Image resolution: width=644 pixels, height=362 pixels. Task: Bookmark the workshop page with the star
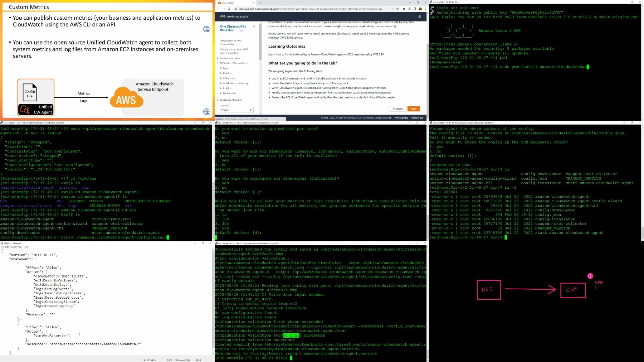(x=397, y=9)
